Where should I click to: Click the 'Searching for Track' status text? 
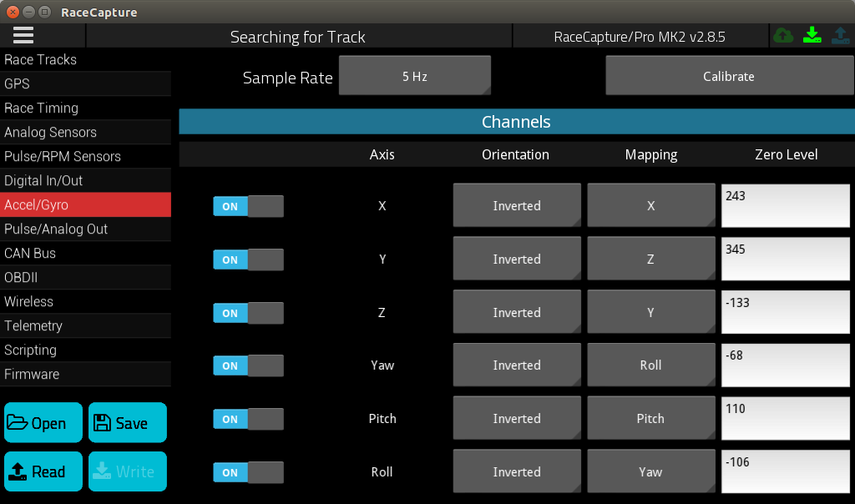[298, 37]
